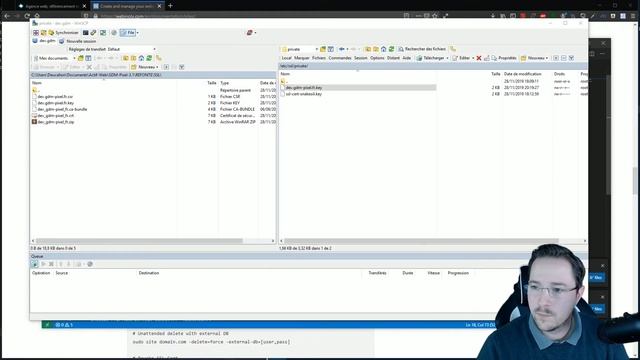640x360 pixels.
Task: Sort remote panel by Date de modification
Action: (x=522, y=74)
